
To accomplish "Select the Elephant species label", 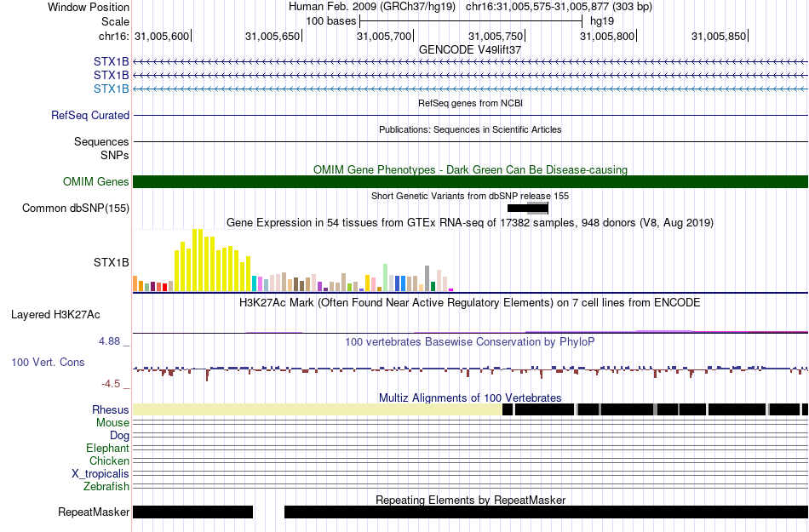I will pos(107,448).
